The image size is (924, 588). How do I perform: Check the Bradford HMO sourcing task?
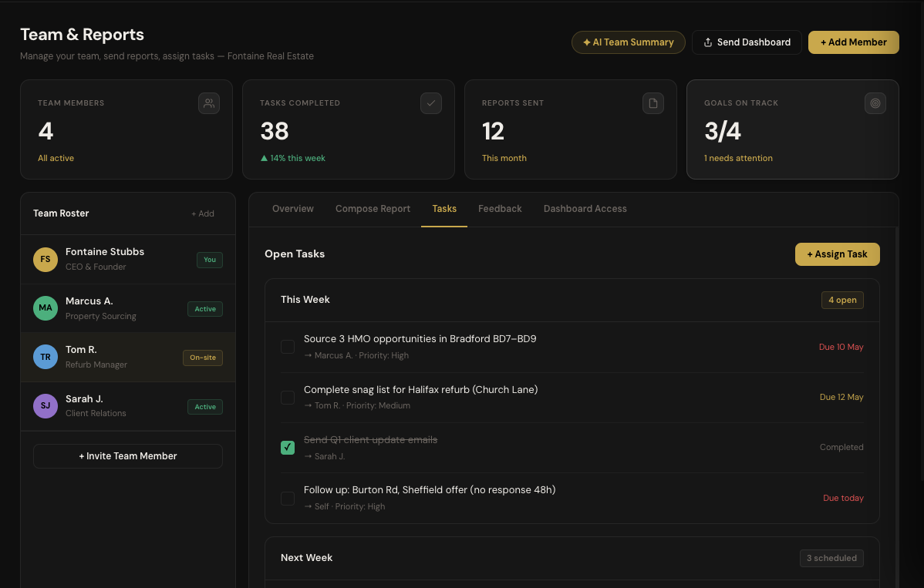[288, 348]
